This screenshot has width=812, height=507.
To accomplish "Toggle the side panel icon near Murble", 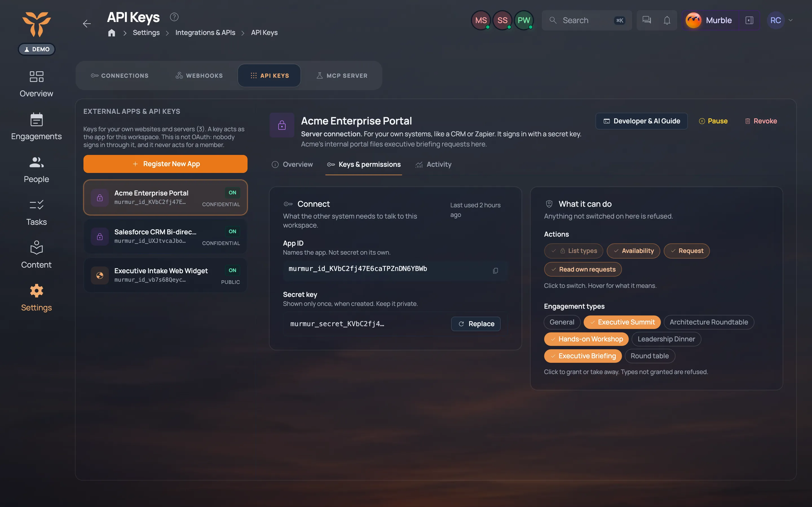I will [x=749, y=21].
